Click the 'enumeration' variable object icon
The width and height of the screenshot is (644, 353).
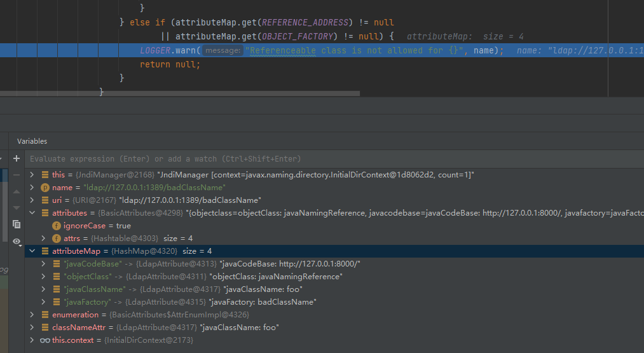point(45,315)
